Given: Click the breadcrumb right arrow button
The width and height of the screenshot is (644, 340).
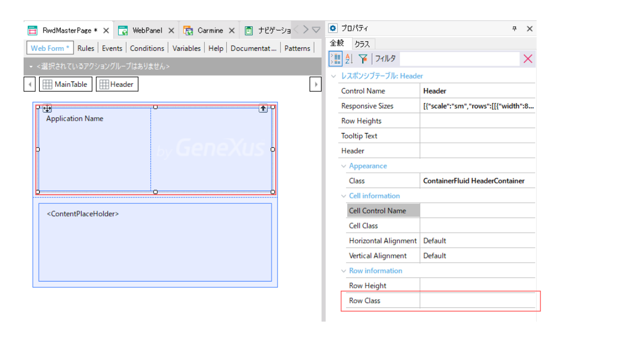Looking at the screenshot, I should coord(316,84).
